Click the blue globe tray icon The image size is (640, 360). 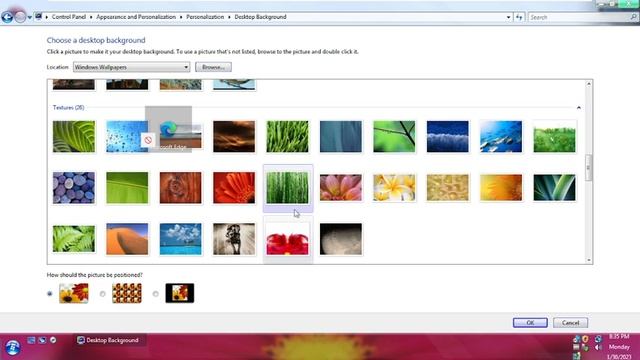pos(598,339)
